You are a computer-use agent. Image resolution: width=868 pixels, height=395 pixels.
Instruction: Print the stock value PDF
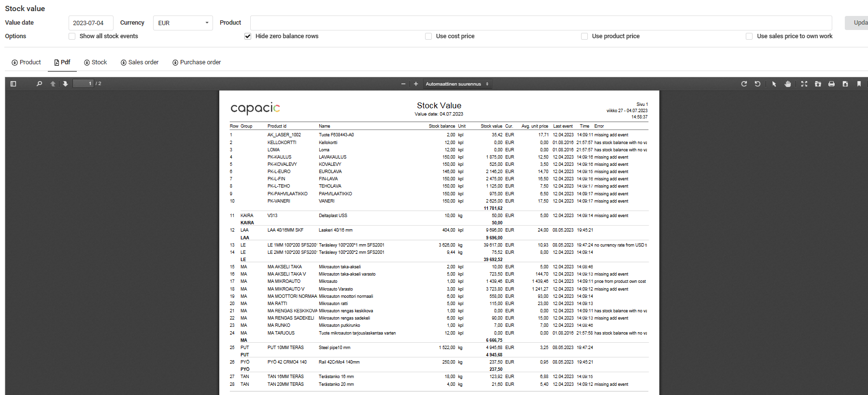click(x=831, y=84)
